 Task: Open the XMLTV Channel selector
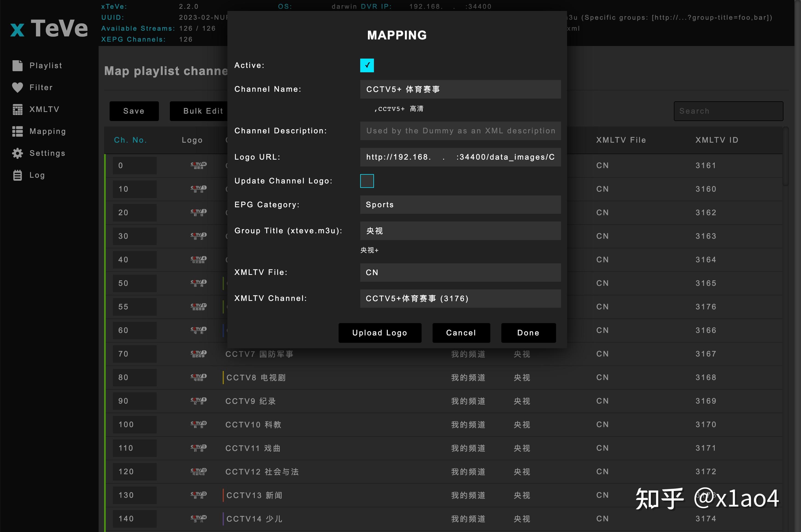click(x=460, y=298)
